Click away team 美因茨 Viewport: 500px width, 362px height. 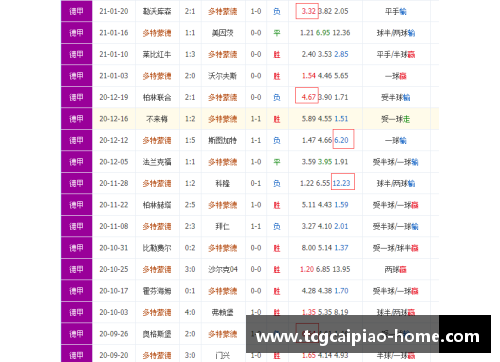click(x=223, y=33)
